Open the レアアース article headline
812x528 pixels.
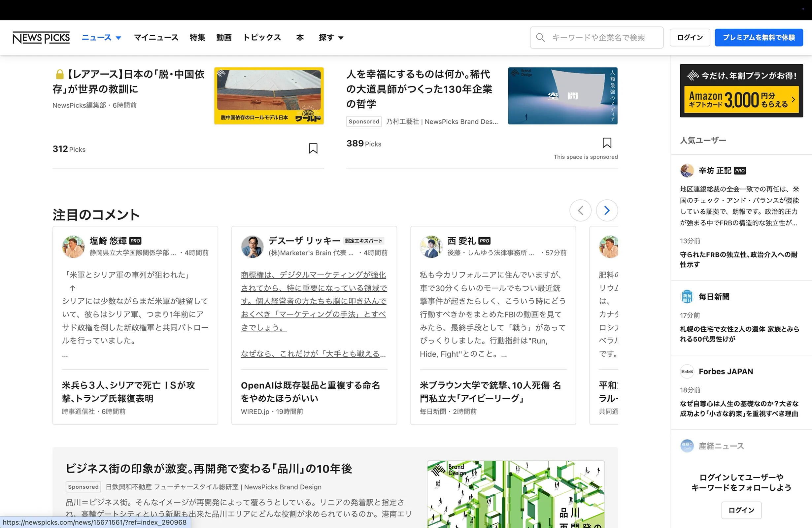129,82
